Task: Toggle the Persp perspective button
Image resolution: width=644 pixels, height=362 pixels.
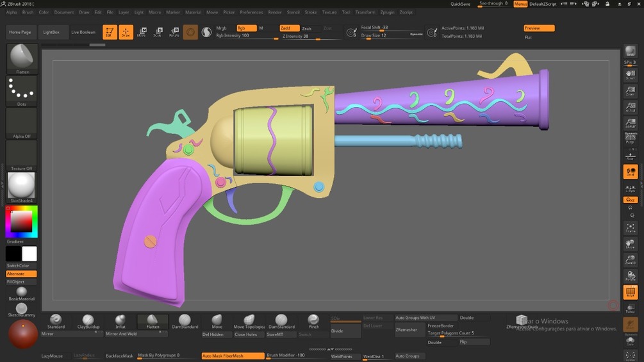Action: (x=631, y=138)
